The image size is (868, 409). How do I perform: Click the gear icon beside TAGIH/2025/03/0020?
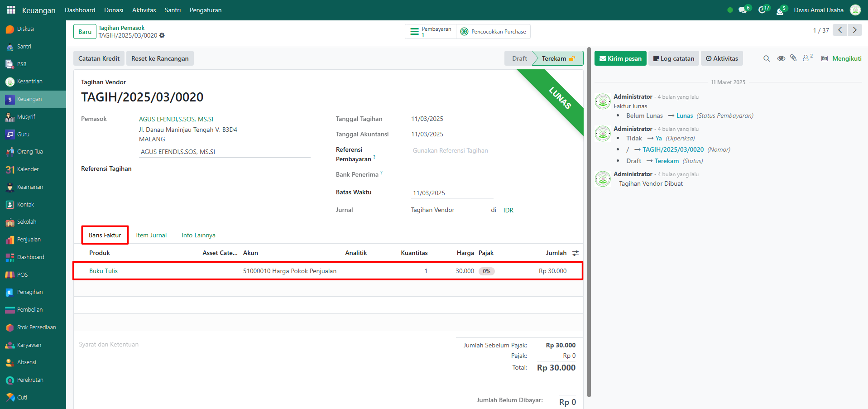(x=162, y=36)
